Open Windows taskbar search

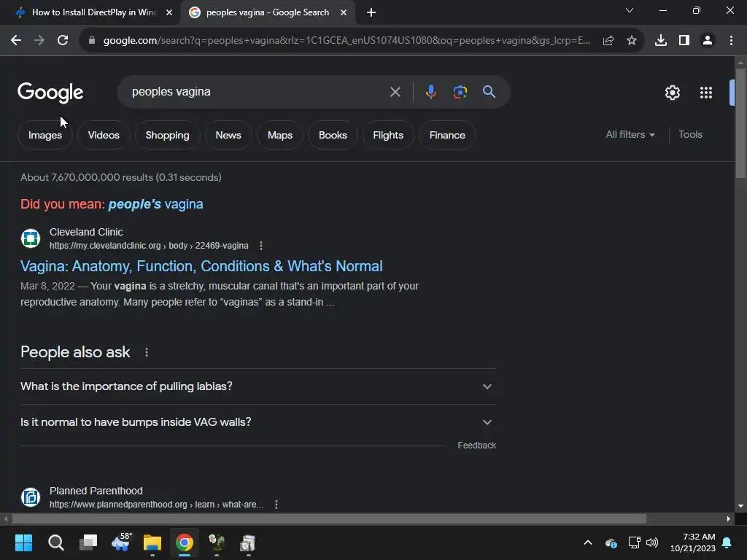(x=55, y=542)
